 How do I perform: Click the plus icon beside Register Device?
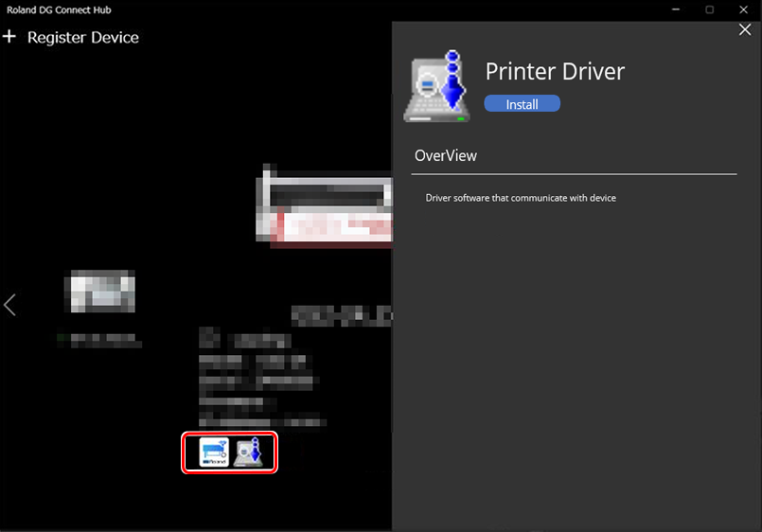pos(10,38)
